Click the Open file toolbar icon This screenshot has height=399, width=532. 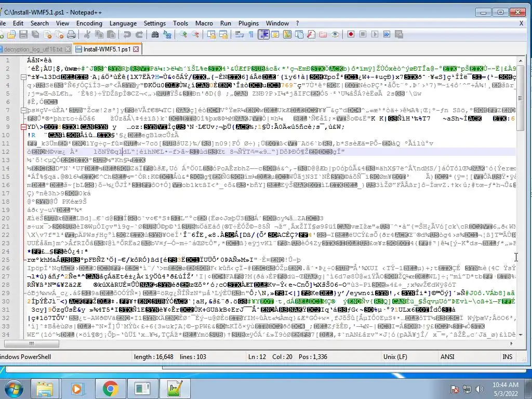11,34
